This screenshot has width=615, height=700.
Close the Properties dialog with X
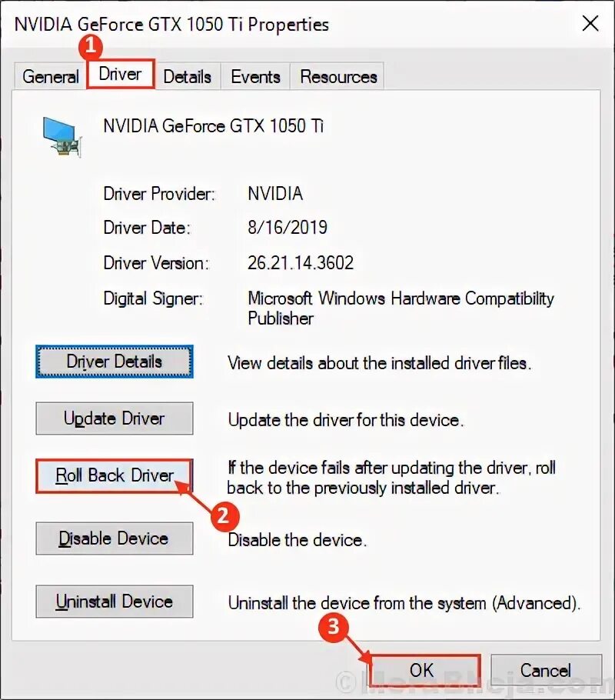590,23
